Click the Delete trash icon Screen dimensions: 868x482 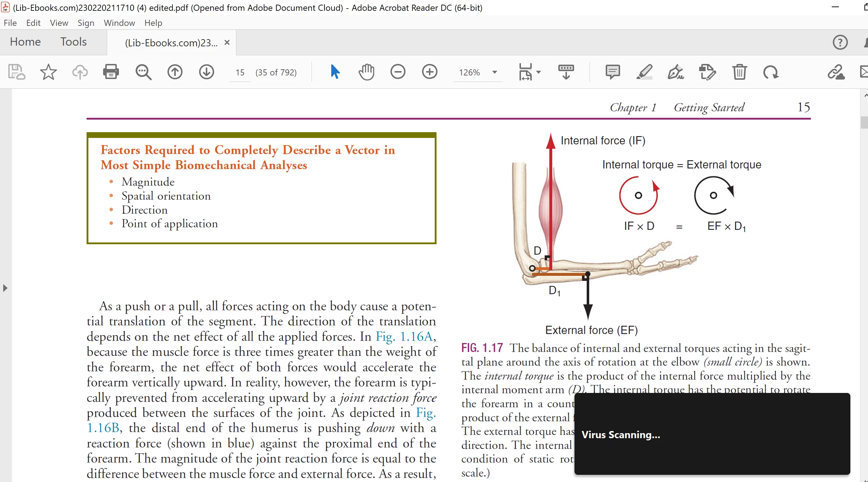(739, 72)
